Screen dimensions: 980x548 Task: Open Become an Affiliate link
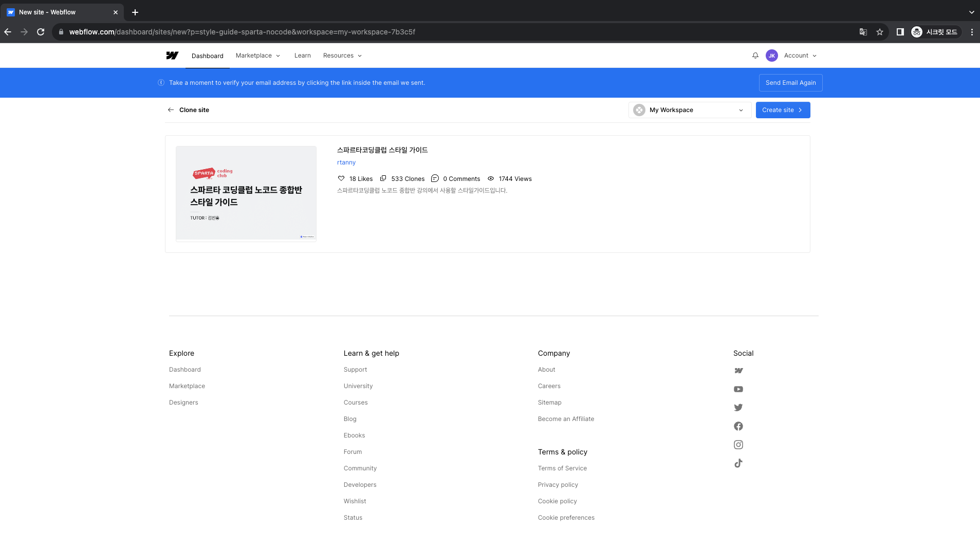coord(566,419)
